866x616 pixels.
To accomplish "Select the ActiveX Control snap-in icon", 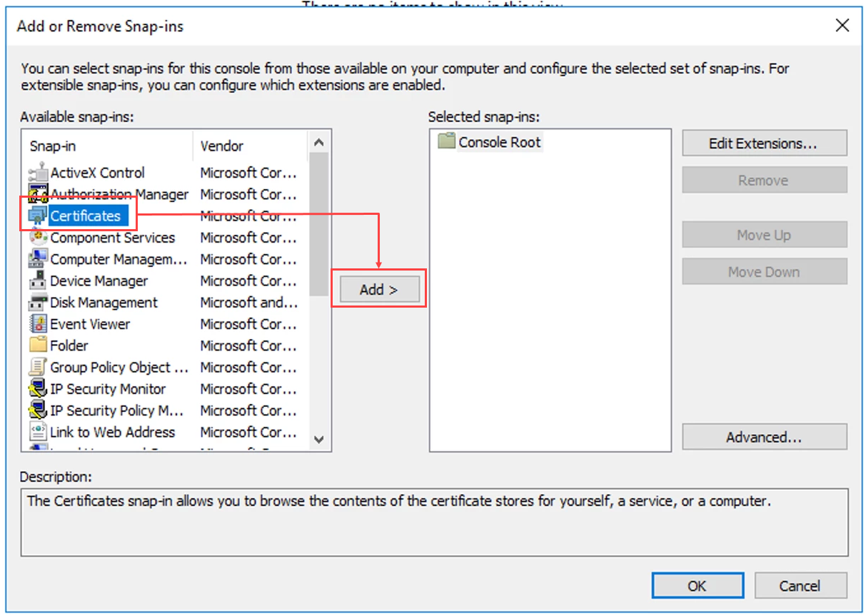I will (38, 173).
